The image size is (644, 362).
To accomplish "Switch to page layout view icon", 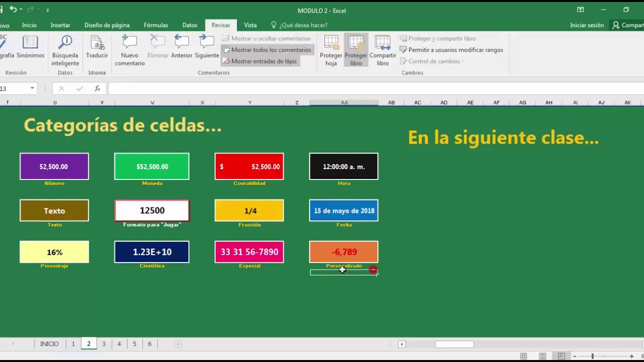I will [542, 356].
